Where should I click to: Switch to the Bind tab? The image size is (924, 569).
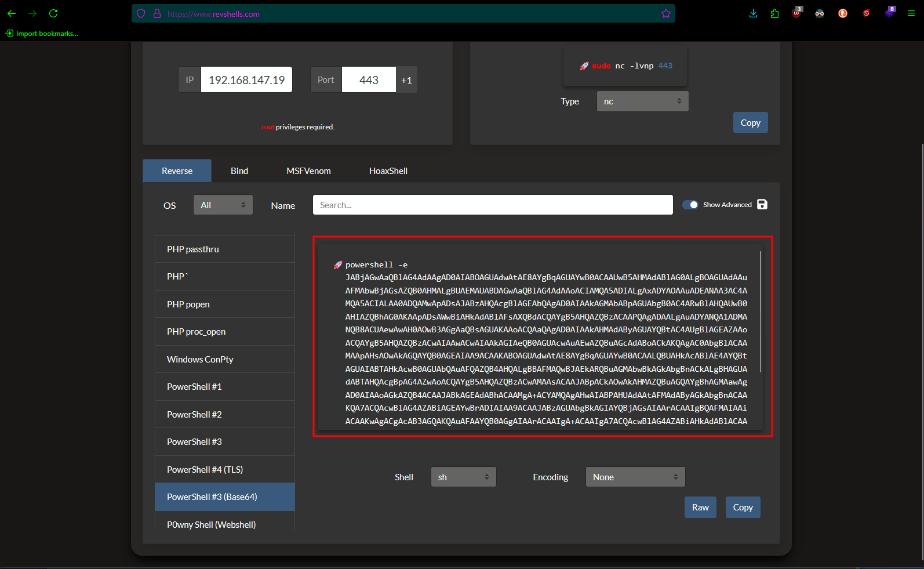pyautogui.click(x=239, y=171)
